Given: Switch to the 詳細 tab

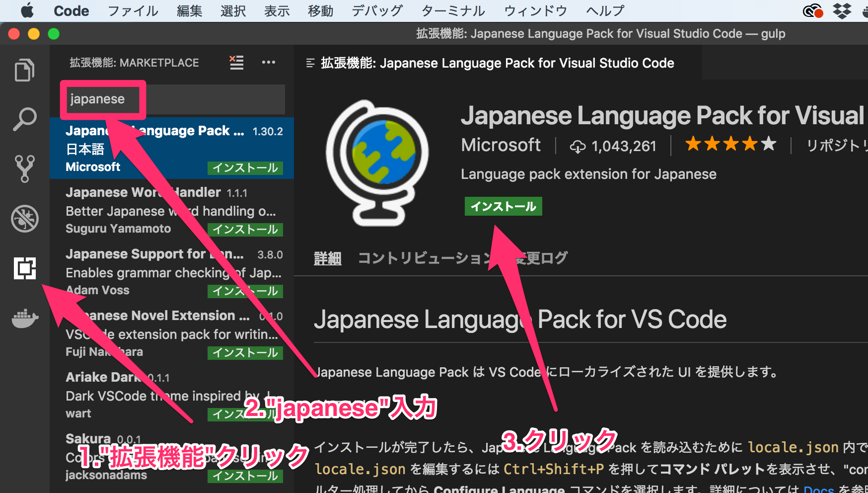Looking at the screenshot, I should 328,258.
